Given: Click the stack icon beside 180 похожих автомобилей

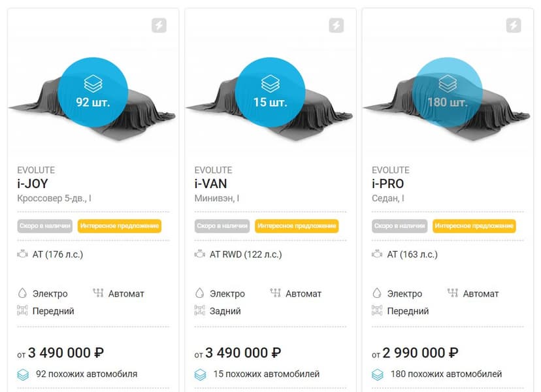Looking at the screenshot, I should point(378,374).
